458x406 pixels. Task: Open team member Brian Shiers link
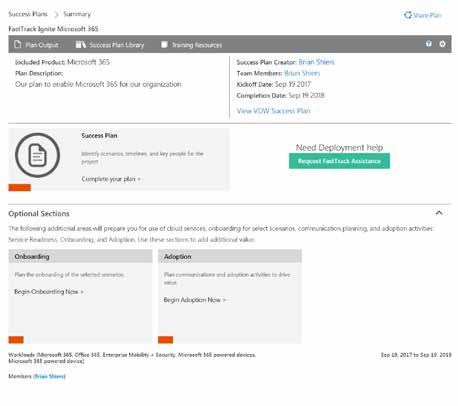302,73
